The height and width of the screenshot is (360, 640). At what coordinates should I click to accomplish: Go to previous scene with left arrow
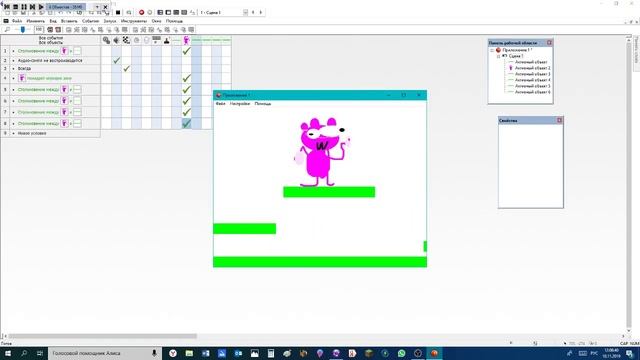coord(253,13)
